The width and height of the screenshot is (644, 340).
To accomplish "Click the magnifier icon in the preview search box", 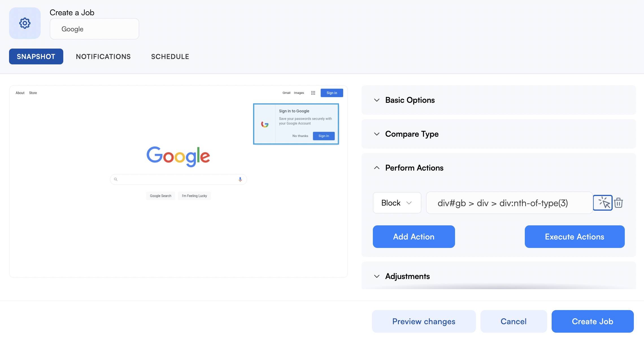I will tap(116, 179).
